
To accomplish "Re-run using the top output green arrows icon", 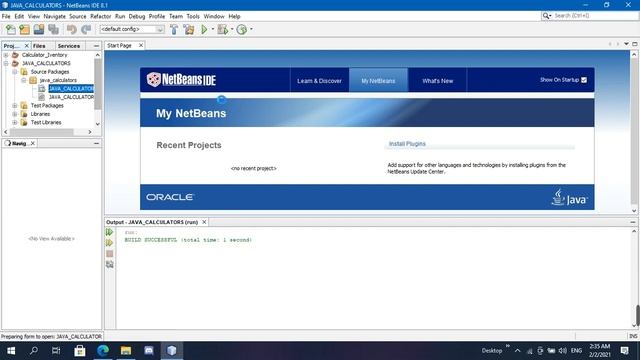I will point(109,232).
